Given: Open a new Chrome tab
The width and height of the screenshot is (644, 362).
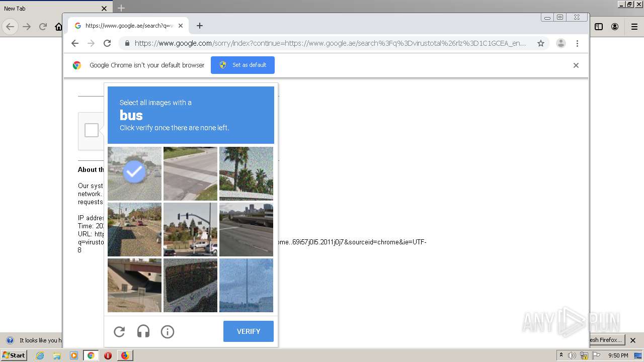Looking at the screenshot, I should pyautogui.click(x=200, y=26).
